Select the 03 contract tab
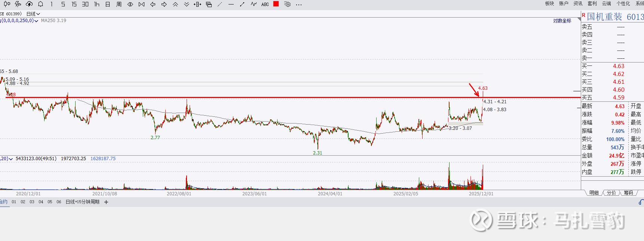 (x=32, y=202)
